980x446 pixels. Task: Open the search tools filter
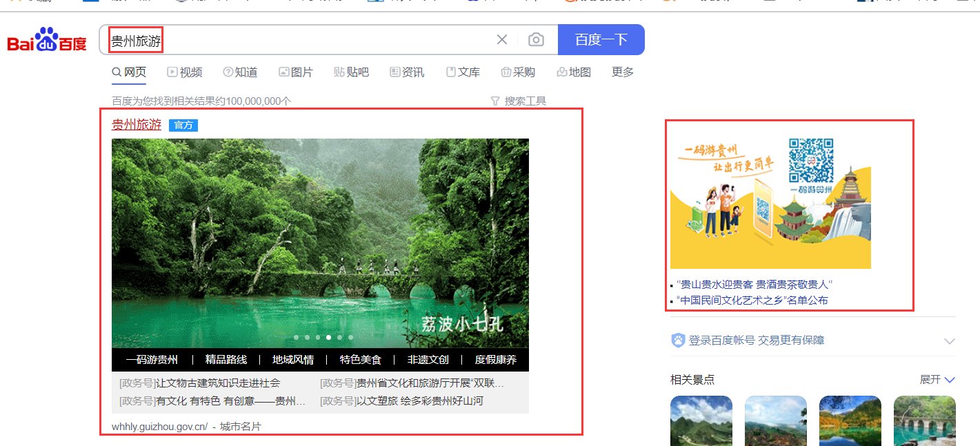[x=519, y=101]
